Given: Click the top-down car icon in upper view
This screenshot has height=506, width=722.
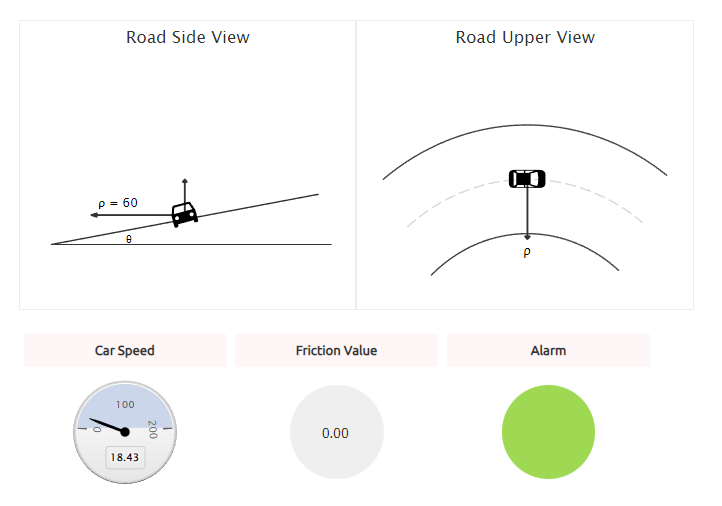Looking at the screenshot, I should [x=527, y=179].
